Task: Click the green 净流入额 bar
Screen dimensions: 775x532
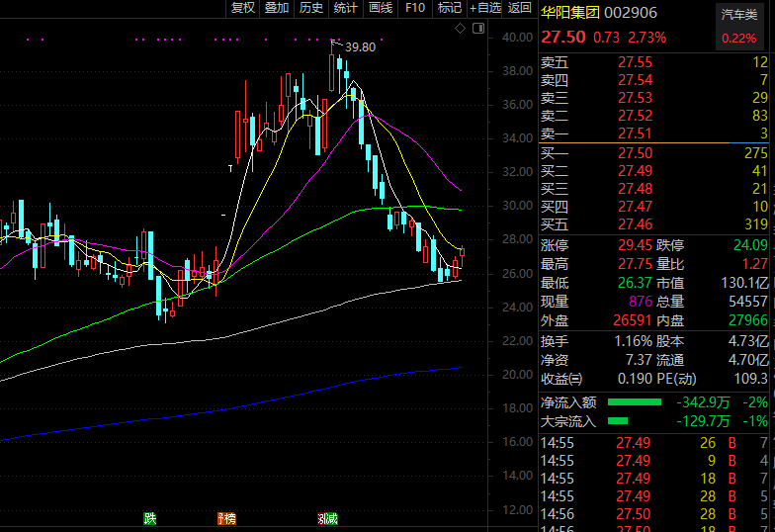Action: tap(635, 401)
